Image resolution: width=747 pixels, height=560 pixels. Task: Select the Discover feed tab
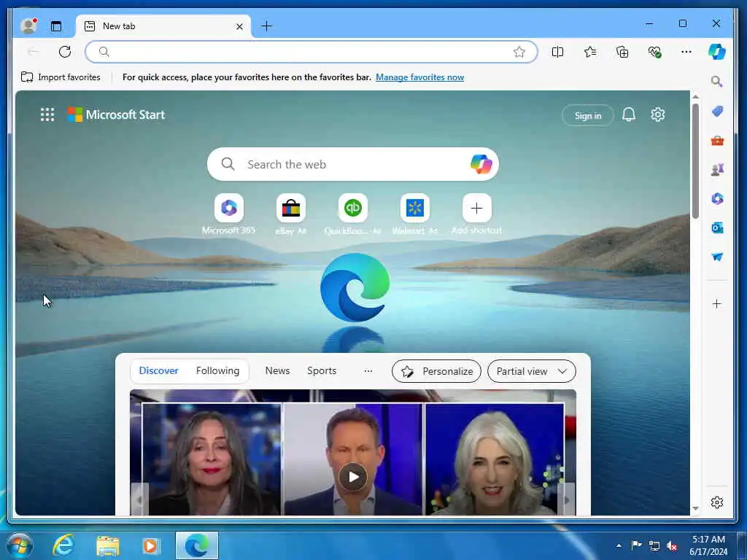point(158,370)
